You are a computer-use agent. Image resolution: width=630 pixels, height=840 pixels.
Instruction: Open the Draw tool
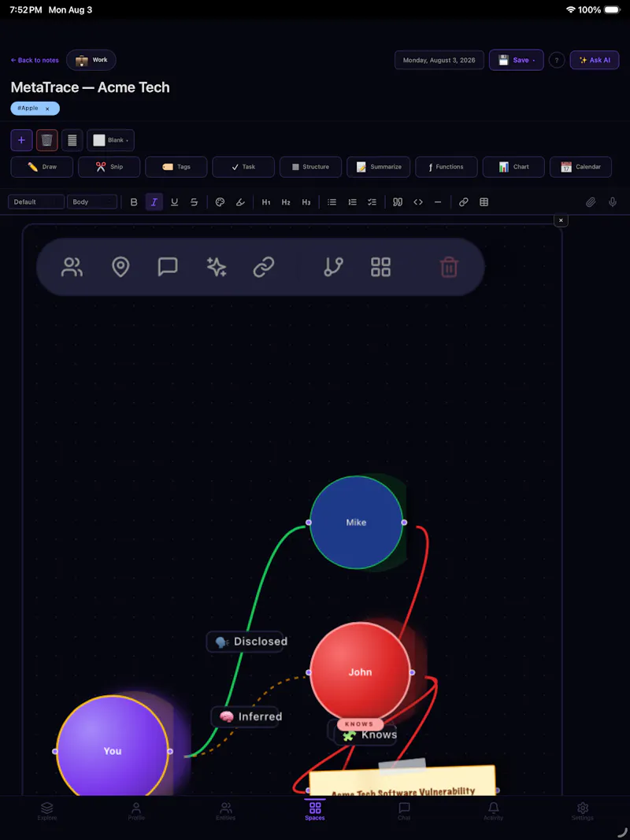pyautogui.click(x=42, y=167)
